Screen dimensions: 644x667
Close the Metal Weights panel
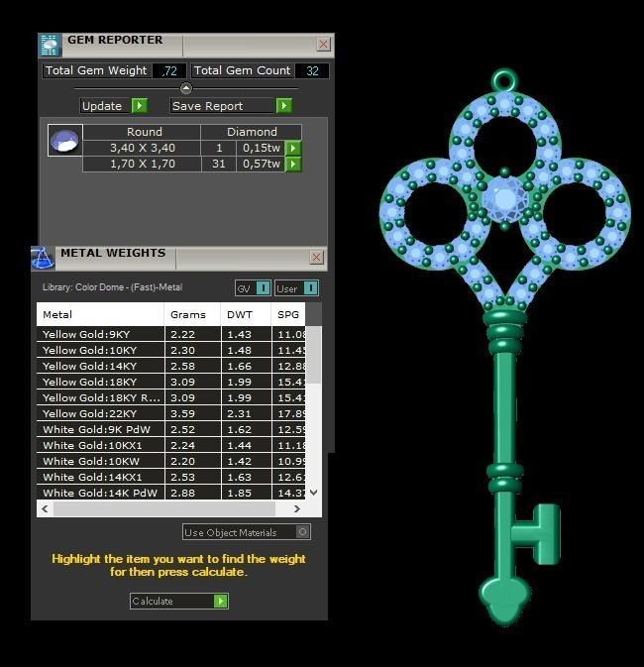pyautogui.click(x=316, y=258)
